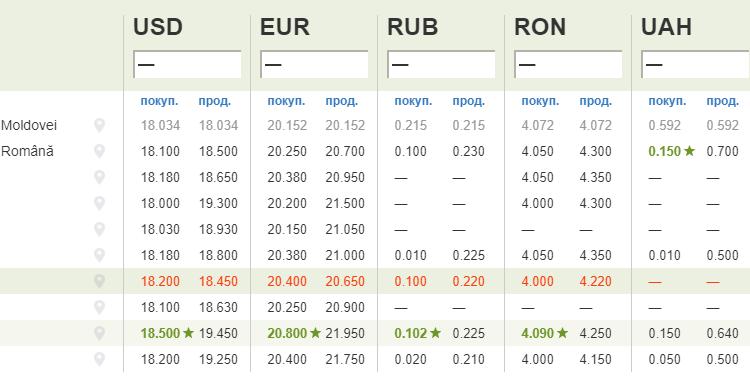Open map pin of row selling USD at 18.650

click(x=99, y=177)
